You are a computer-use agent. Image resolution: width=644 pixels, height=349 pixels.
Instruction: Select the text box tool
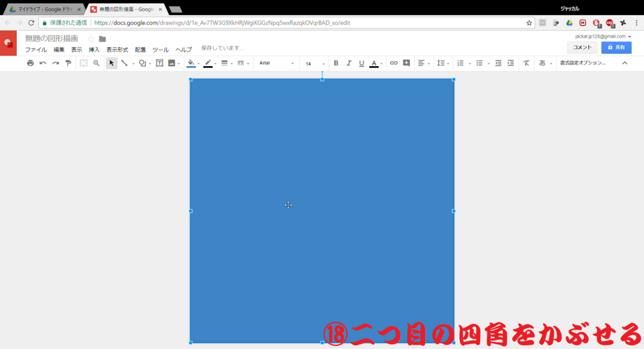click(x=159, y=64)
